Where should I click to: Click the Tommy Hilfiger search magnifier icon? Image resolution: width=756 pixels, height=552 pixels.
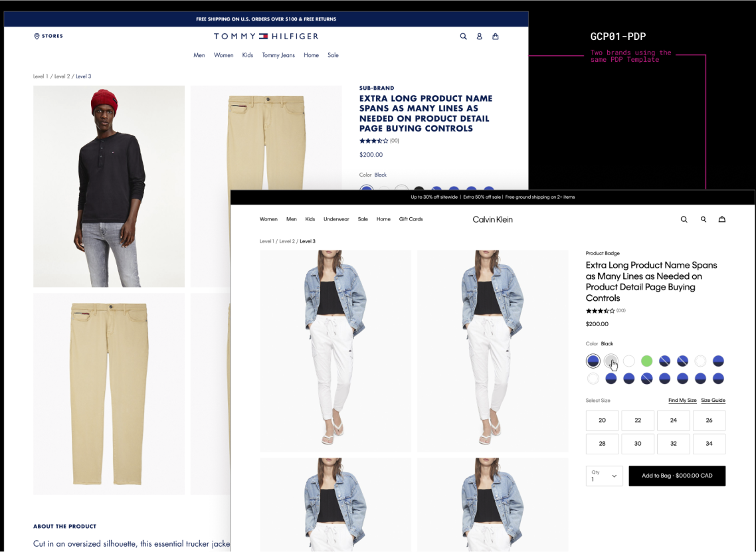(x=463, y=36)
